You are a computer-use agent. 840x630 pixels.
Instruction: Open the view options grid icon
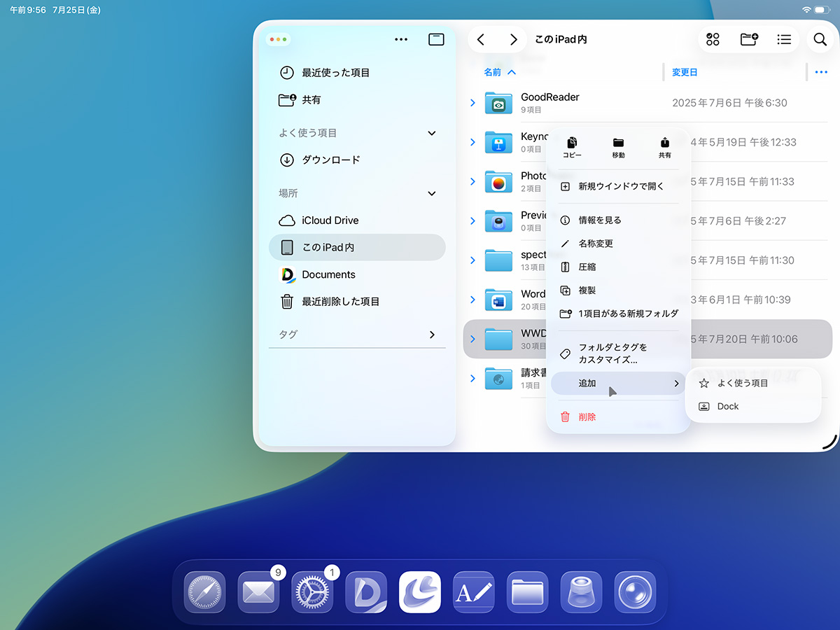[713, 40]
